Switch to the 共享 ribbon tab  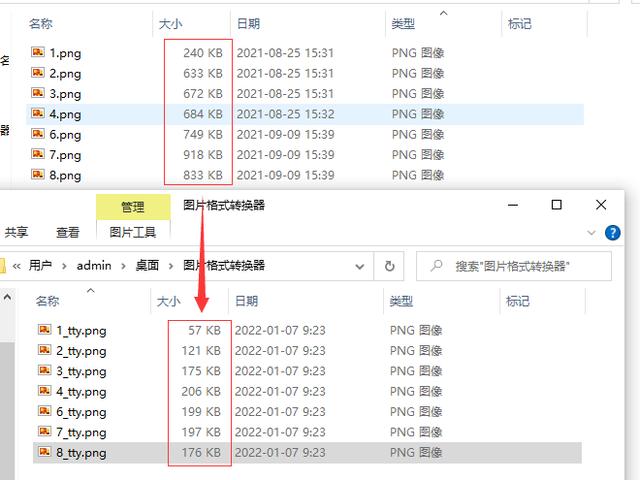(16, 233)
